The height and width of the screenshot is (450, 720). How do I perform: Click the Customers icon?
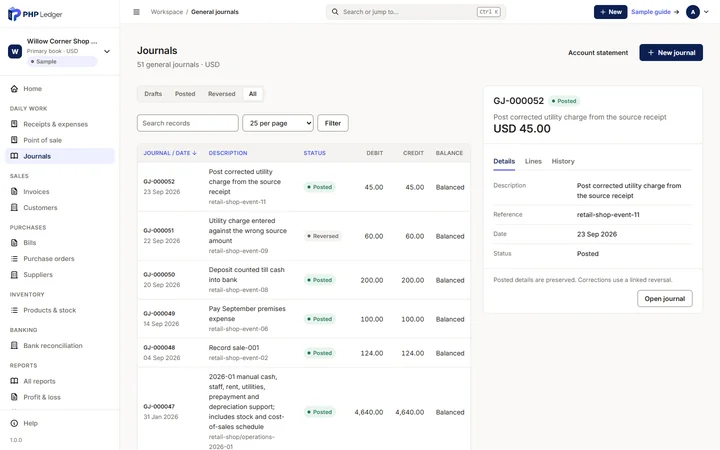click(14, 208)
